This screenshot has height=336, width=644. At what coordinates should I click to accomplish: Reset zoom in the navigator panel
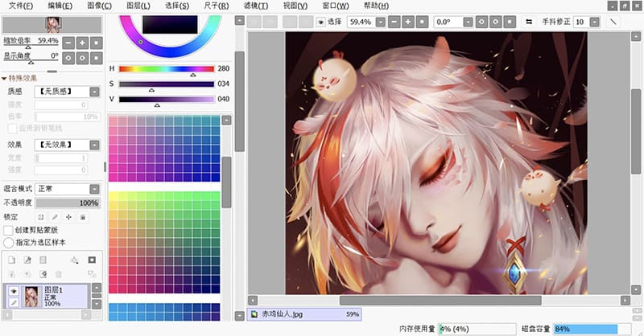coord(96,43)
